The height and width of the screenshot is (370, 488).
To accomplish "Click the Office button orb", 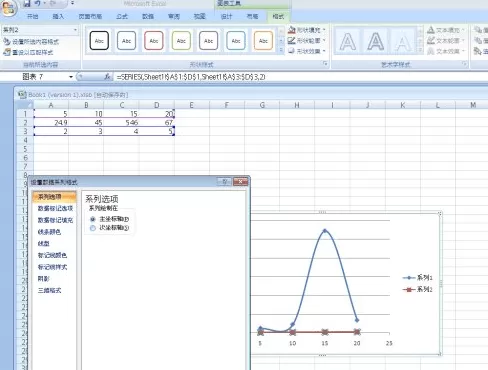I will 9,8.
